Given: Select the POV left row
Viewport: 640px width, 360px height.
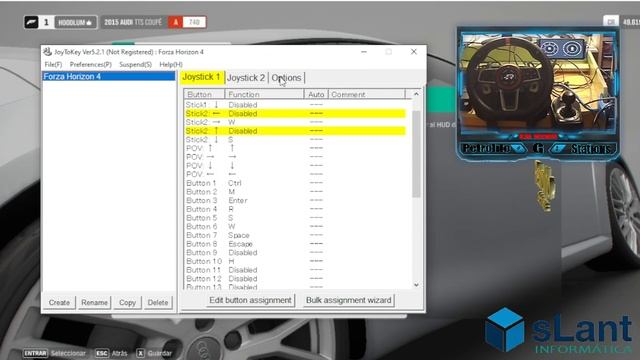Looking at the screenshot, I should pos(295,174).
